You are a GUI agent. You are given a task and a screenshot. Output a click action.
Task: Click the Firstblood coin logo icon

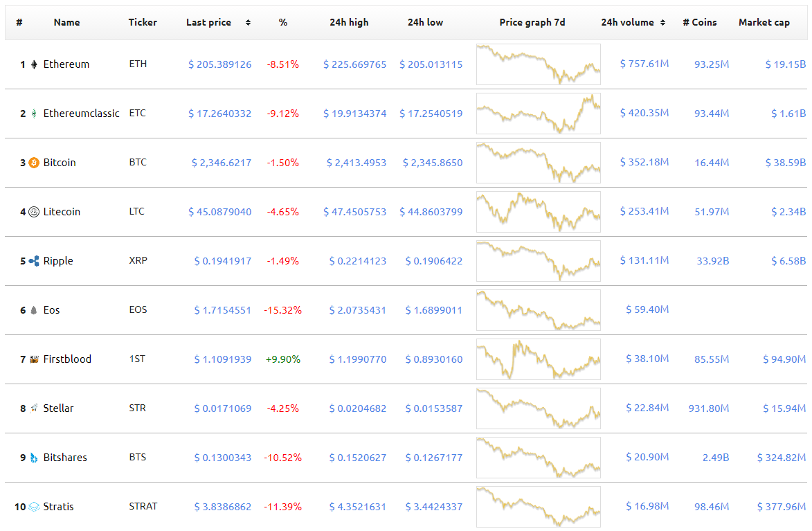34,359
